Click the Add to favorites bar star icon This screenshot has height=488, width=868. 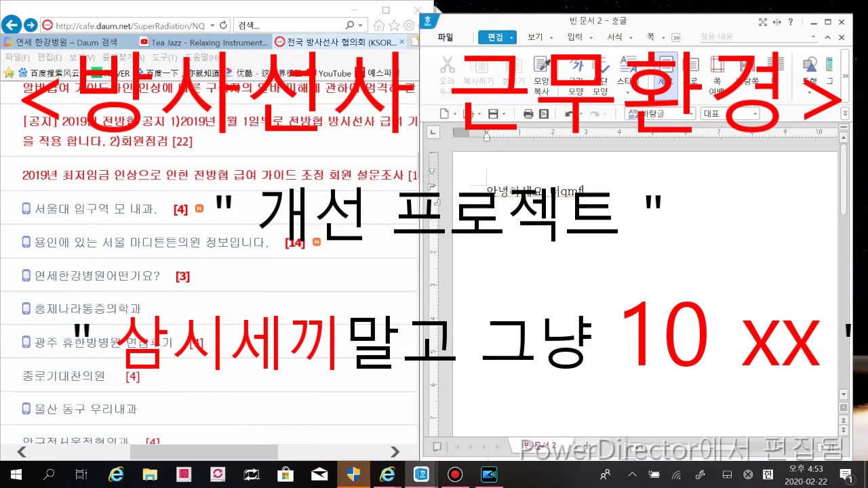[x=9, y=73]
